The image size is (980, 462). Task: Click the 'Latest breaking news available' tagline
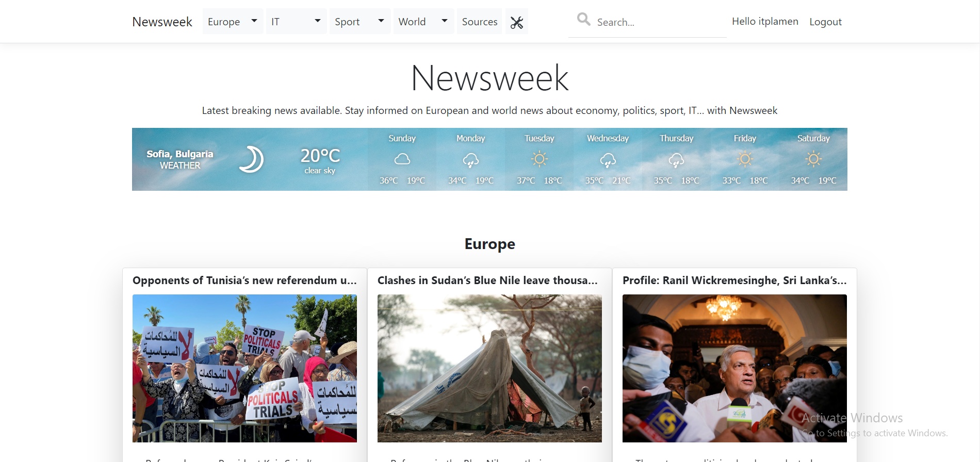coord(489,110)
